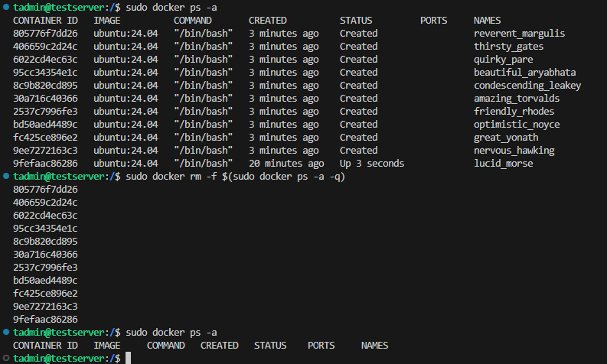The height and width of the screenshot is (364, 607).
Task: Click the container name quirky_pare
Action: tap(503, 60)
